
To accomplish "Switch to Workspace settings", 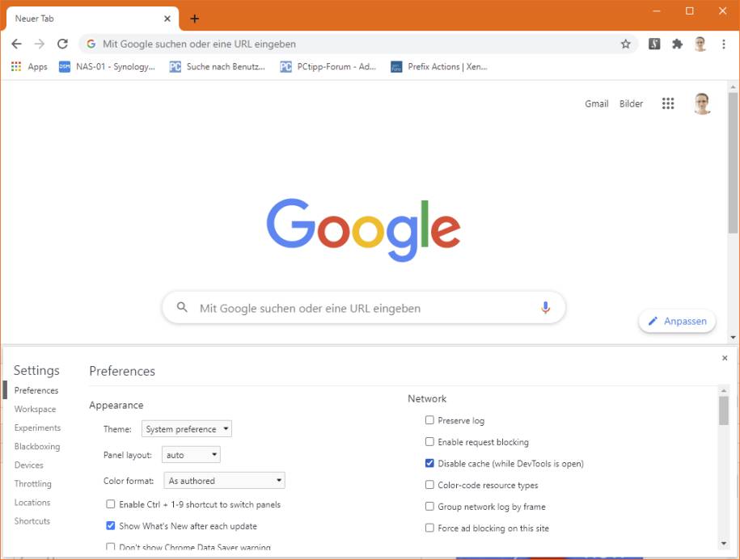I will click(35, 409).
